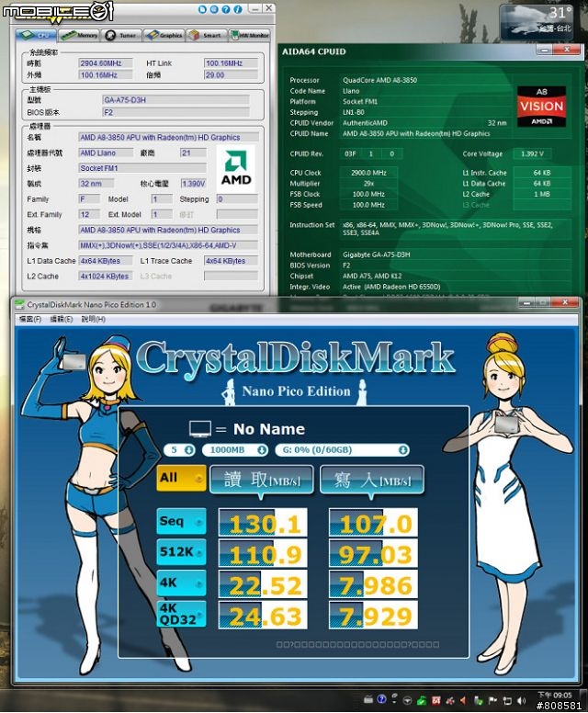The height and width of the screenshot is (713, 588).
Task: Open the test size dropdown showing 1000MB
Action: pyautogui.click(x=235, y=450)
